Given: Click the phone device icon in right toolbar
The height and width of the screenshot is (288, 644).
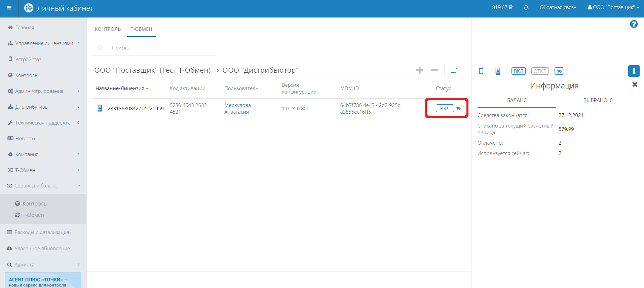Looking at the screenshot, I should point(481,71).
